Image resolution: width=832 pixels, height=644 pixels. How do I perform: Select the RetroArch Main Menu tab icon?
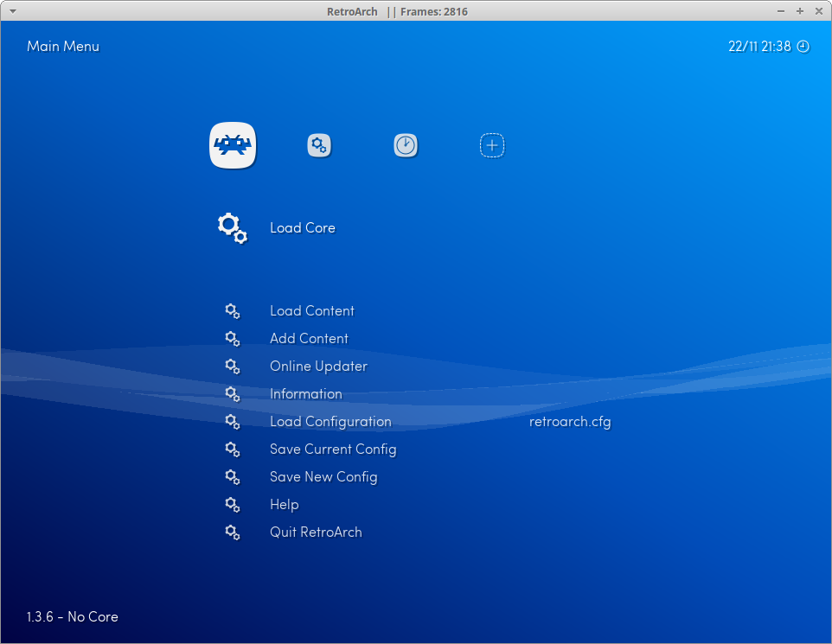point(232,145)
